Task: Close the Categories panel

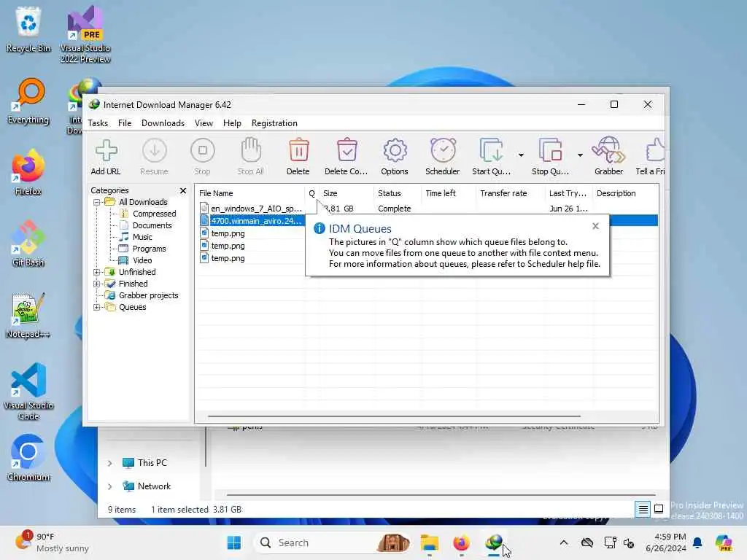Action: pyautogui.click(x=183, y=191)
